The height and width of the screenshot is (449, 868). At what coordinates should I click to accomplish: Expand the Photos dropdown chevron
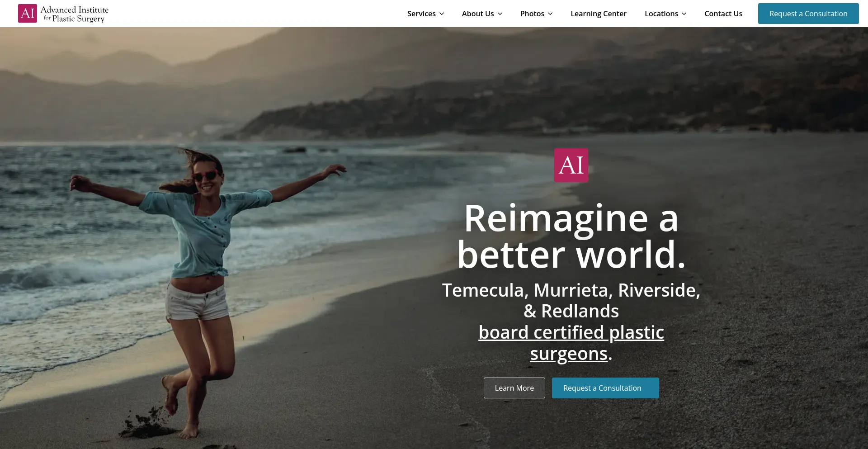click(x=550, y=14)
